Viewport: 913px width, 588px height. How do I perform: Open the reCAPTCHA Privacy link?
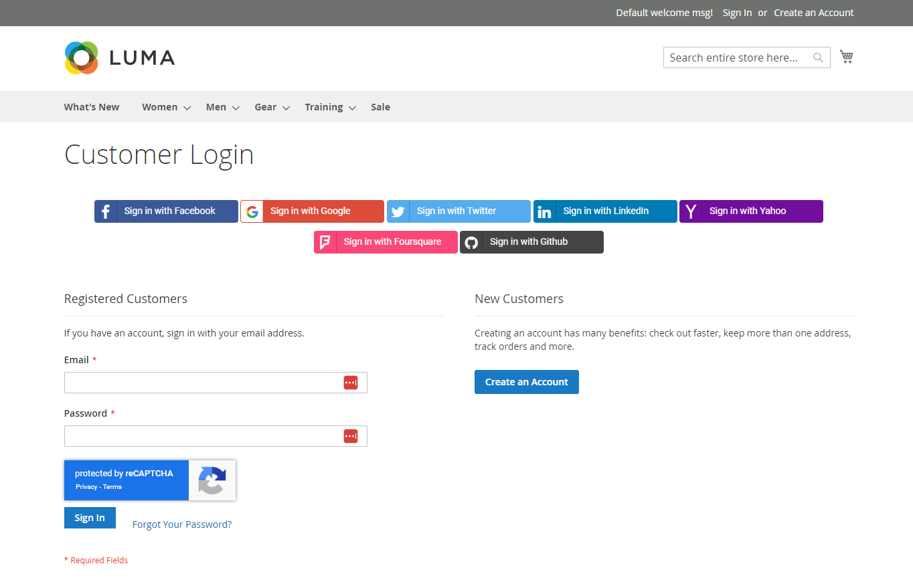[x=86, y=487]
